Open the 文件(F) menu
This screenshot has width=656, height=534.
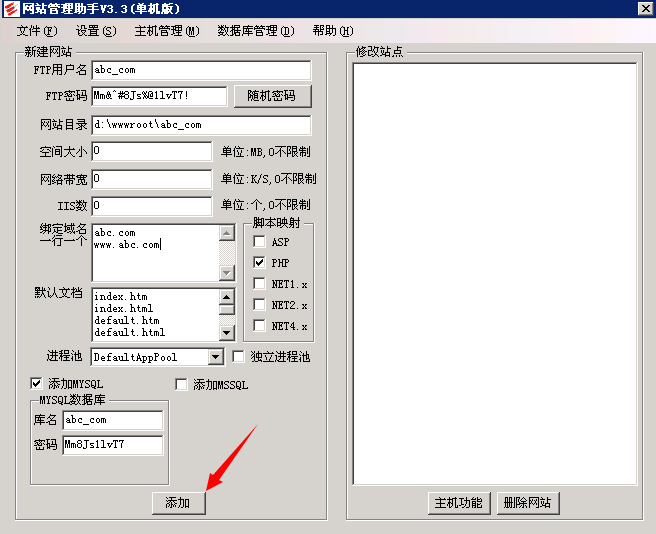[37, 31]
